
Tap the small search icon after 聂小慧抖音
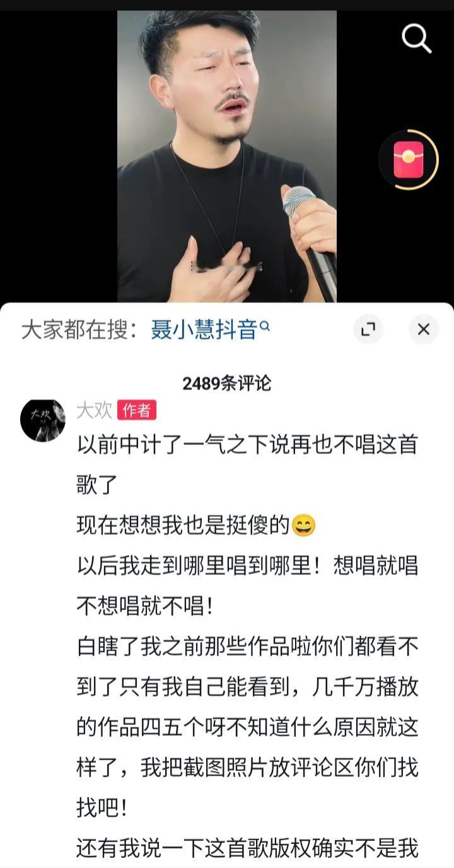point(265,326)
